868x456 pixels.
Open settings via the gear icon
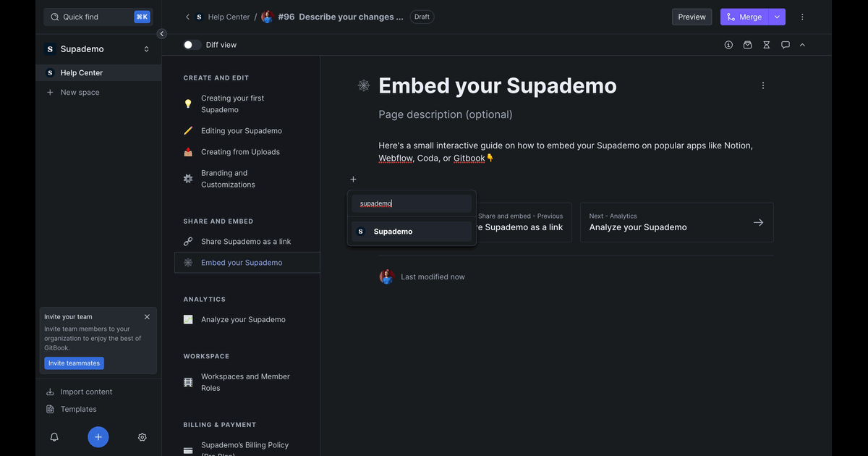[142, 437]
